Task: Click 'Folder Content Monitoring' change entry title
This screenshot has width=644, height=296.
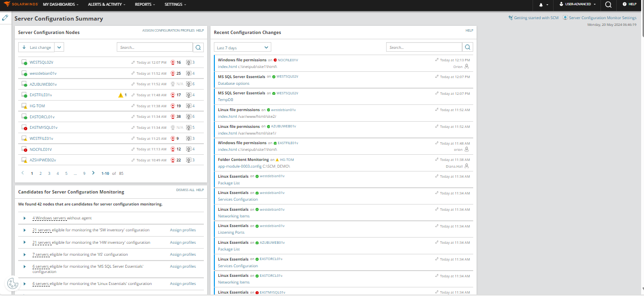Action: (243, 159)
